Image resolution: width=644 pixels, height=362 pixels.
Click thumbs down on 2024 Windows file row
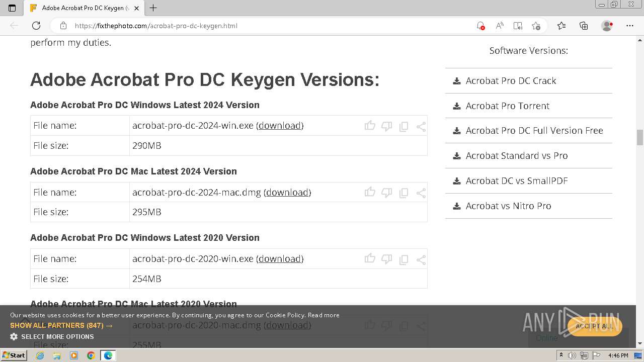pyautogui.click(x=386, y=126)
